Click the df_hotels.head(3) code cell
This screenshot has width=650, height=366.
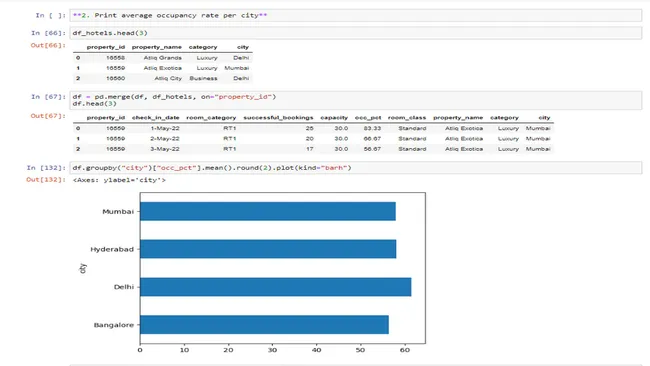[x=356, y=33]
